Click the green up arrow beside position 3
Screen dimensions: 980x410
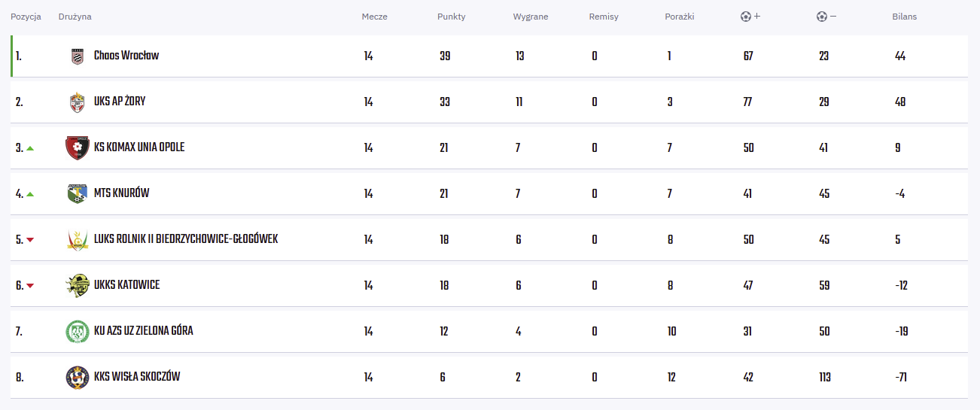(30, 148)
